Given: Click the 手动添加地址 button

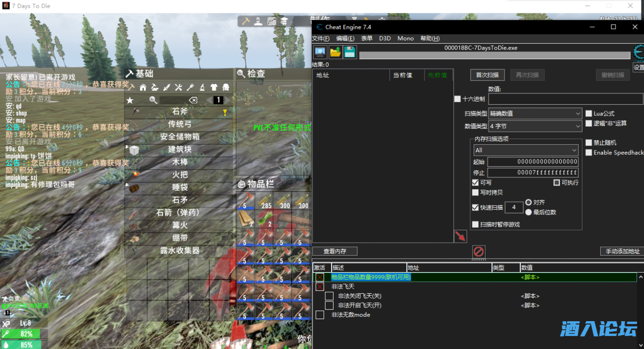Looking at the screenshot, I should click(622, 251).
